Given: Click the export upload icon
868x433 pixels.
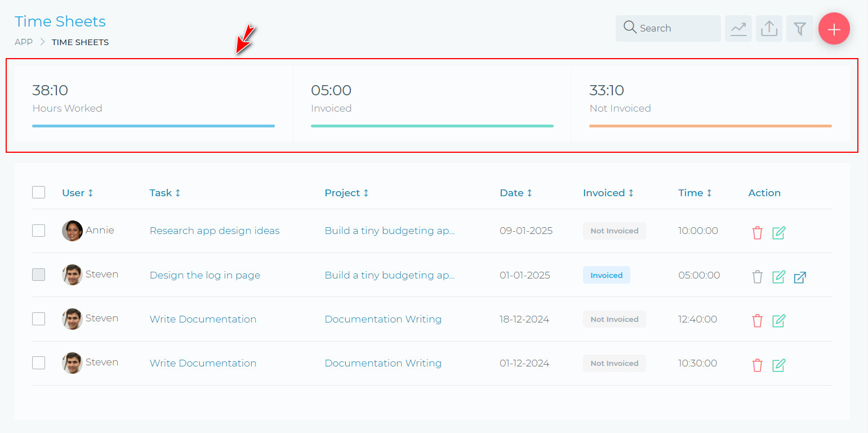Looking at the screenshot, I should pyautogui.click(x=769, y=29).
